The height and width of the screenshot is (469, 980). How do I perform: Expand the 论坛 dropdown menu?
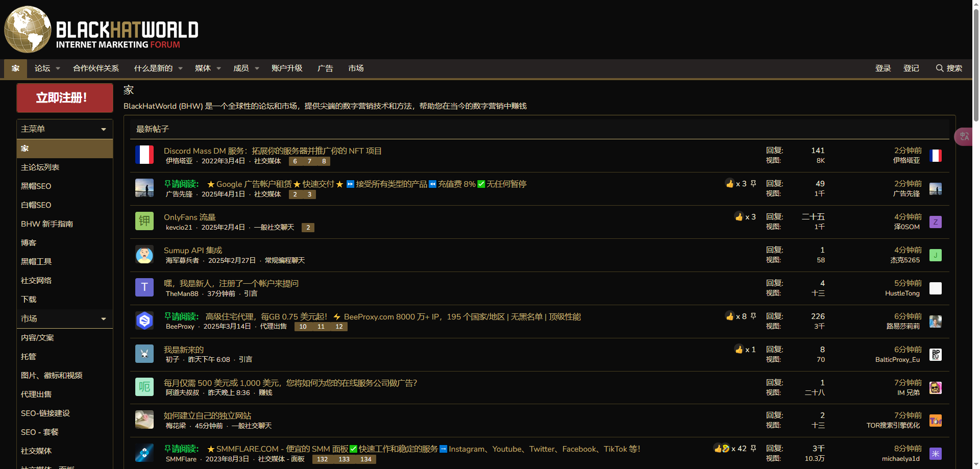tap(46, 68)
